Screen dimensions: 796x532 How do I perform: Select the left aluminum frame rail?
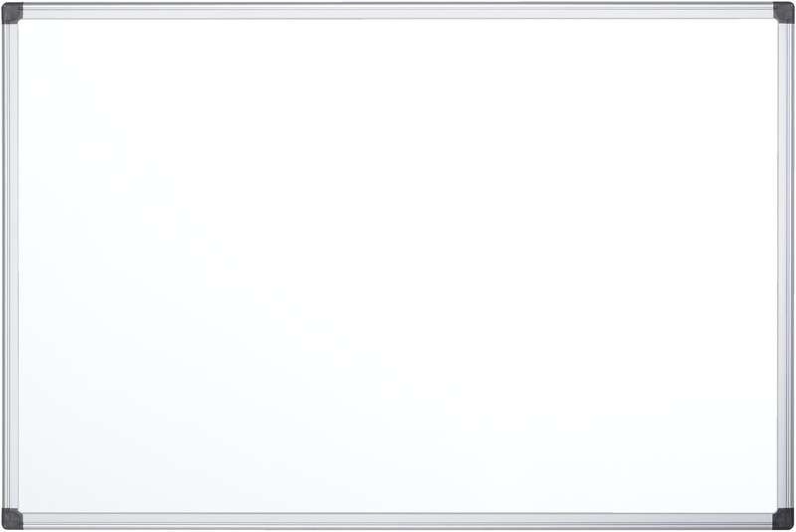click(x=11, y=266)
